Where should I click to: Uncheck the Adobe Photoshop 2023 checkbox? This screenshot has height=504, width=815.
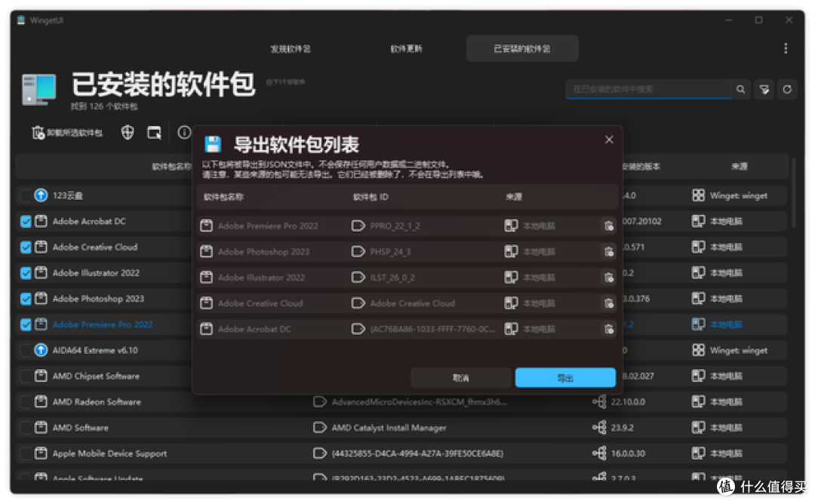[x=26, y=299]
